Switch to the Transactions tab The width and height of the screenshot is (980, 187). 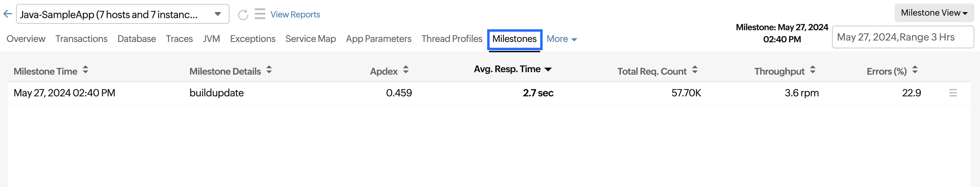pos(81,39)
